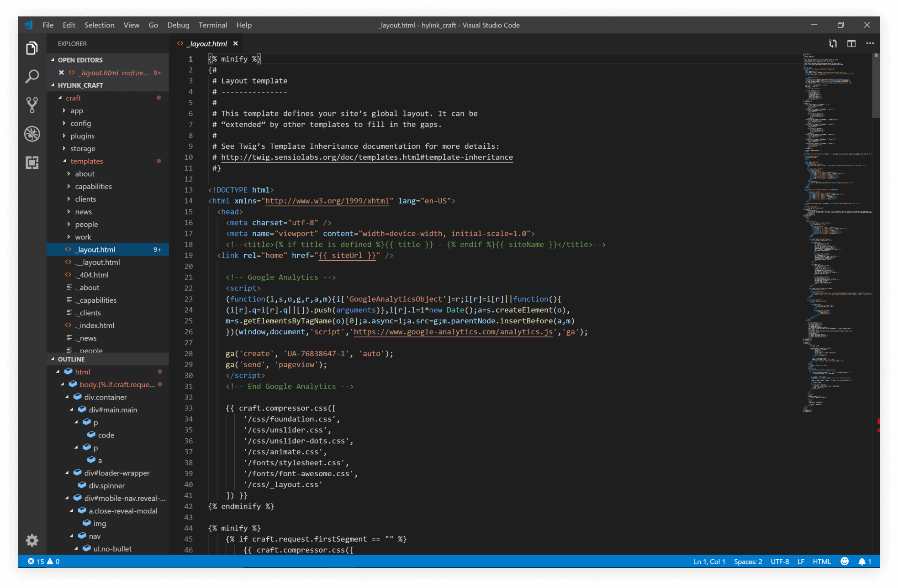Change indentation via Spaces: 2

[x=748, y=562]
